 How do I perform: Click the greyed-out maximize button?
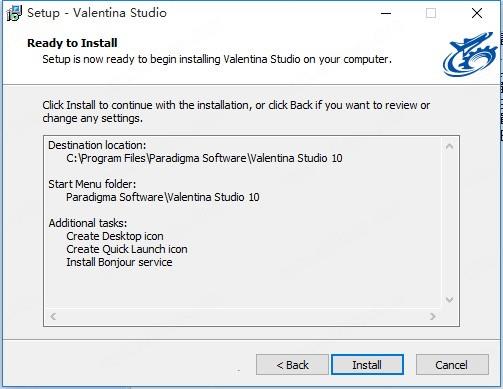pyautogui.click(x=431, y=13)
